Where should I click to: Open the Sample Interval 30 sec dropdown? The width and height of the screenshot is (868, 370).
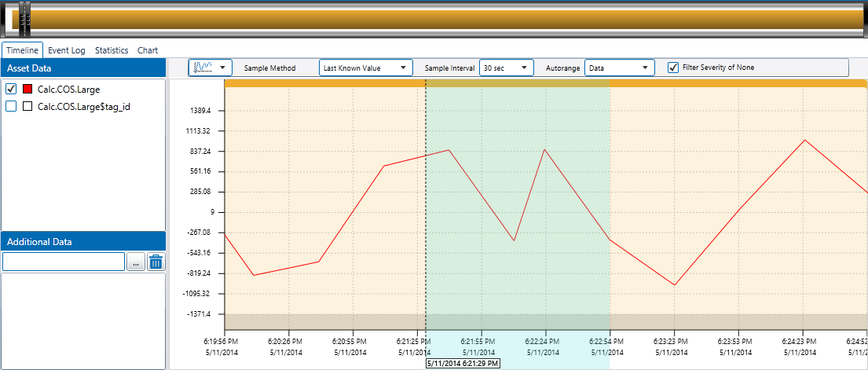point(506,68)
